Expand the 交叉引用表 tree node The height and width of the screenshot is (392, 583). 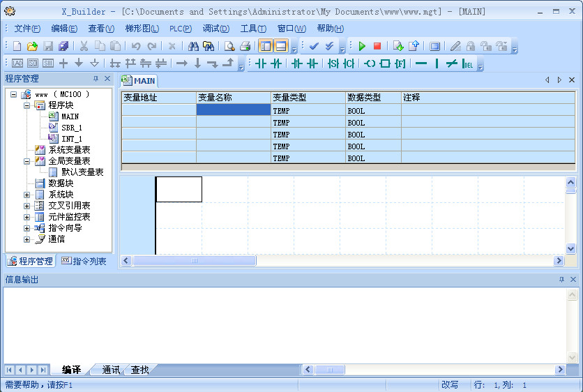[x=26, y=206]
